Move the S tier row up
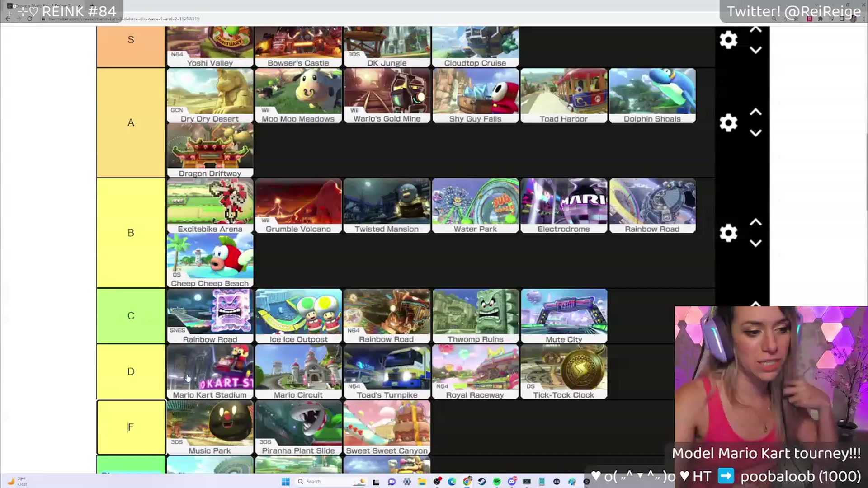Image resolution: width=868 pixels, height=488 pixels. tap(756, 30)
